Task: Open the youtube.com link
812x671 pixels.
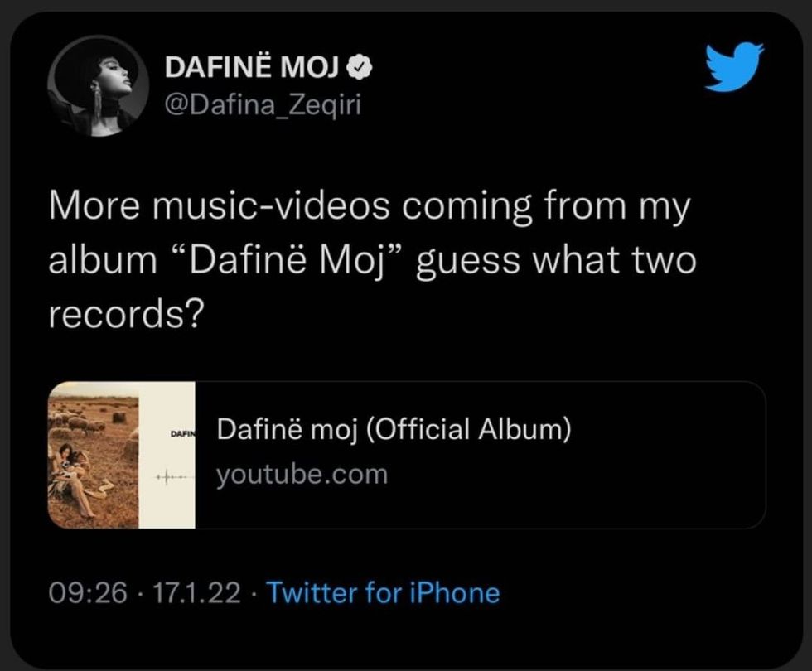Action: pos(301,474)
